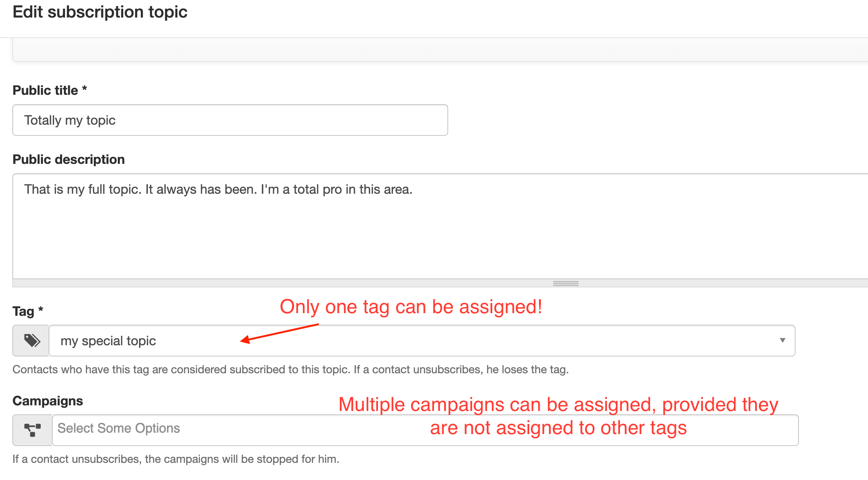Open the Campaigns 'Select Some Options' multi-select

425,430
